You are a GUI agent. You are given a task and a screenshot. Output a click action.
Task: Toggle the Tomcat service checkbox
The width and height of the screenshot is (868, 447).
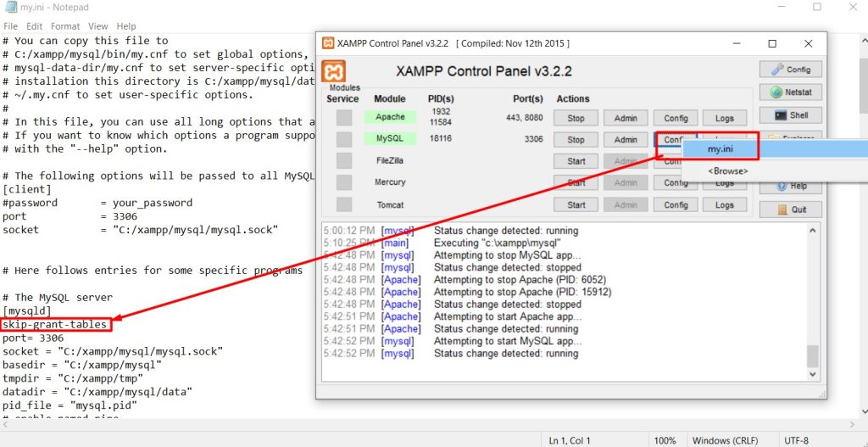[x=343, y=204]
